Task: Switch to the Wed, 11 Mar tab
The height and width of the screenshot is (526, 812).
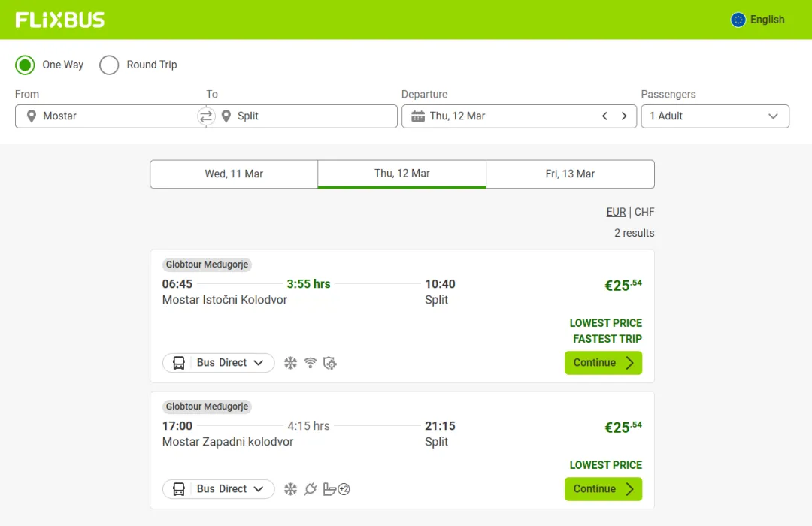Action: [x=234, y=174]
